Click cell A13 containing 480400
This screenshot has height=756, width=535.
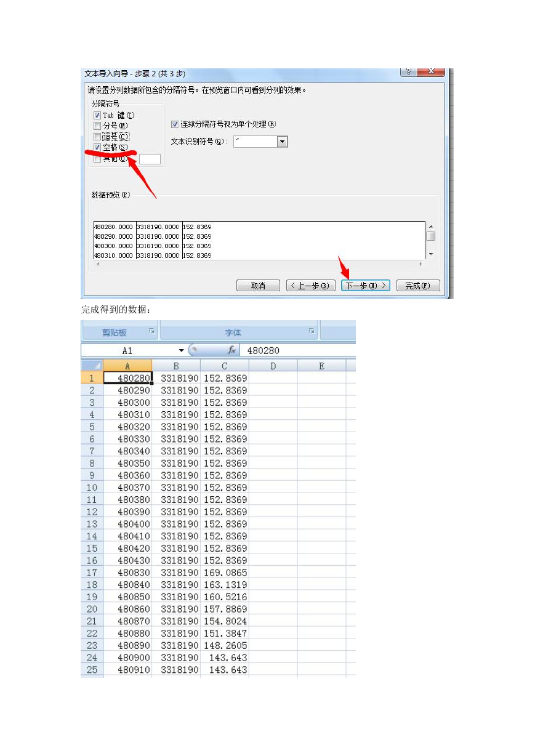(x=127, y=524)
